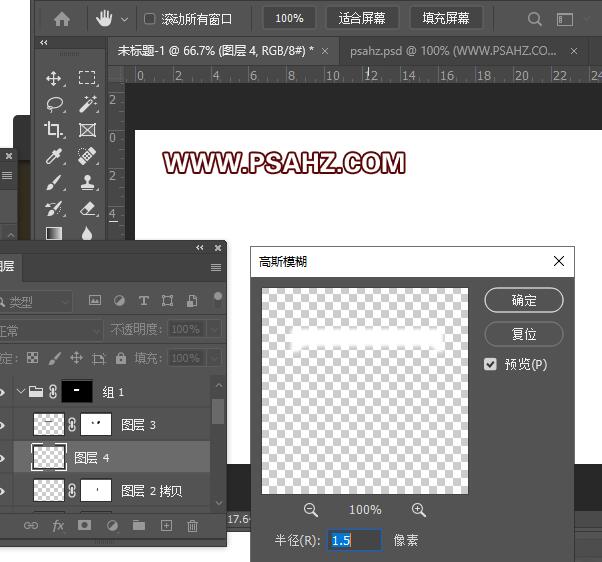Screen dimensions: 602x562
Task: Add a layer style with fx icon
Action: pos(58,526)
